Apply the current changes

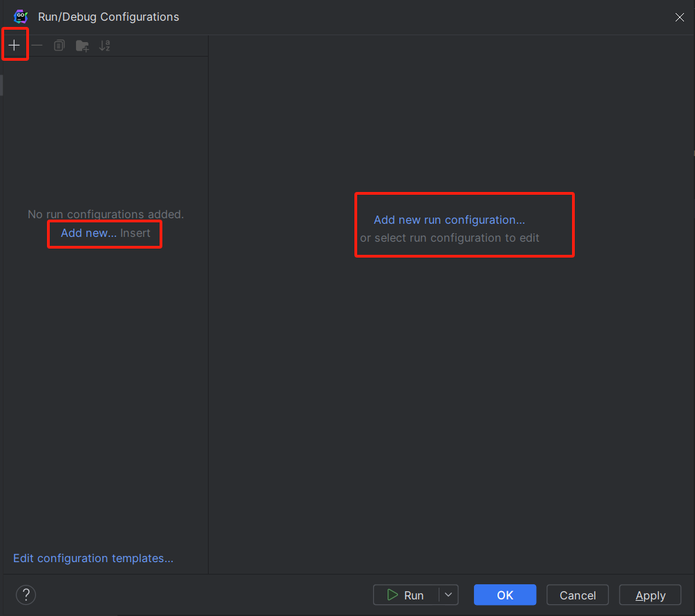tap(650, 595)
